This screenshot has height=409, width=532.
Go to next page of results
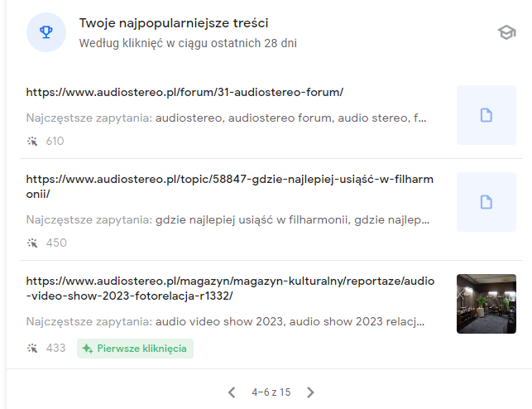[310, 392]
